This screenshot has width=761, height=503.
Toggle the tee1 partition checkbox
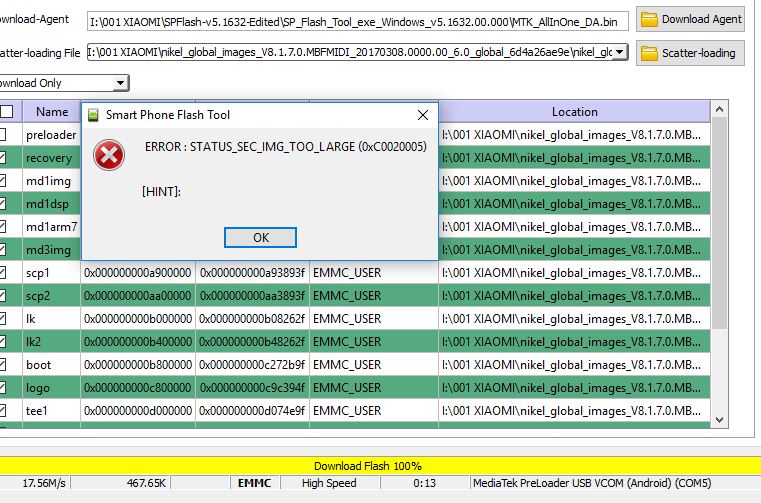pyautogui.click(x=4, y=411)
